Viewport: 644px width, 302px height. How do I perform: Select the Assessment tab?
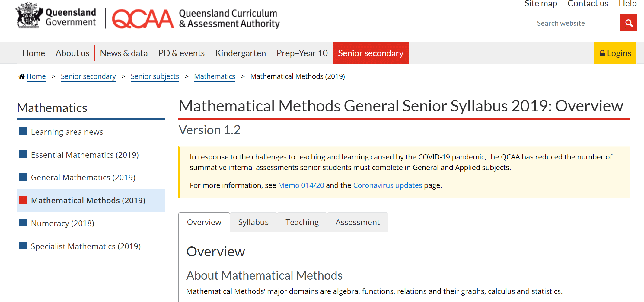pos(357,222)
